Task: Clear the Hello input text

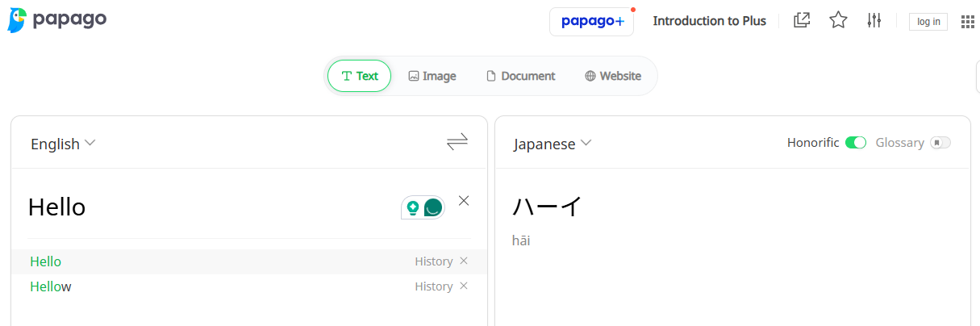Action: [464, 201]
